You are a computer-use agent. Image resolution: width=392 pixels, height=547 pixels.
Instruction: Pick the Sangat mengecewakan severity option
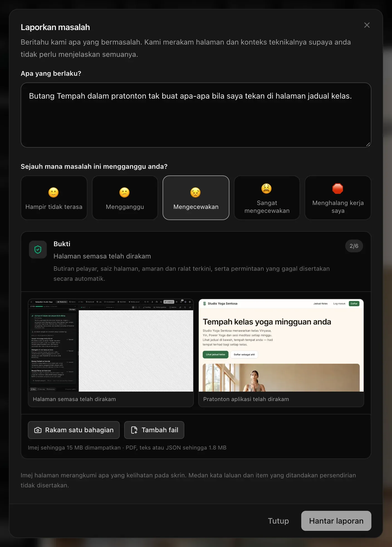click(267, 198)
